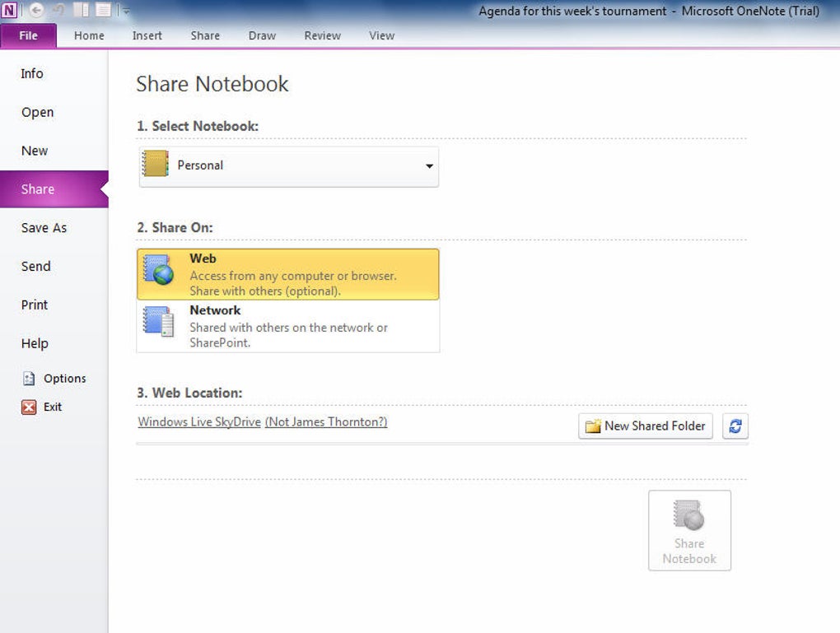Viewport: 840px width, 633px height.
Task: Click the New Shared Folder button
Action: 646,426
